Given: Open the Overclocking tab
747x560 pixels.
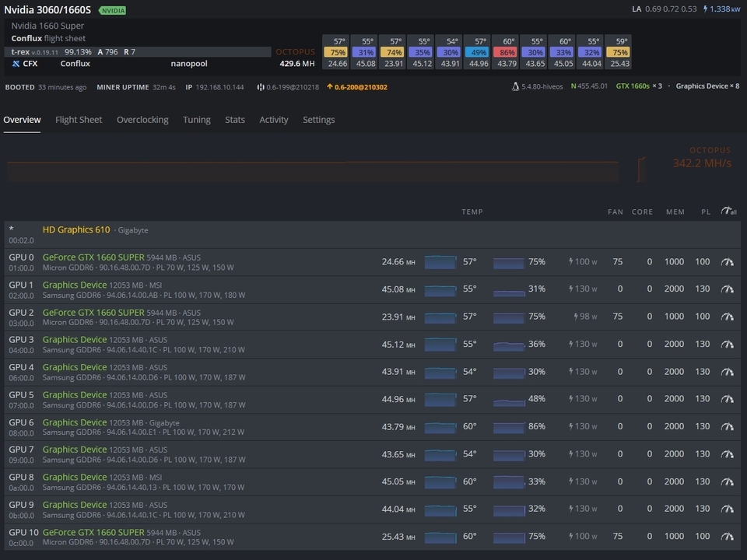Looking at the screenshot, I should coord(142,120).
